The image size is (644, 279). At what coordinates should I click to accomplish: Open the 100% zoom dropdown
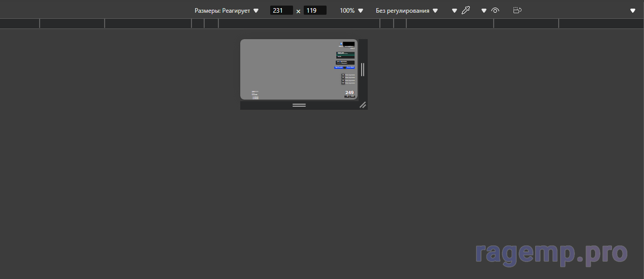pos(351,11)
